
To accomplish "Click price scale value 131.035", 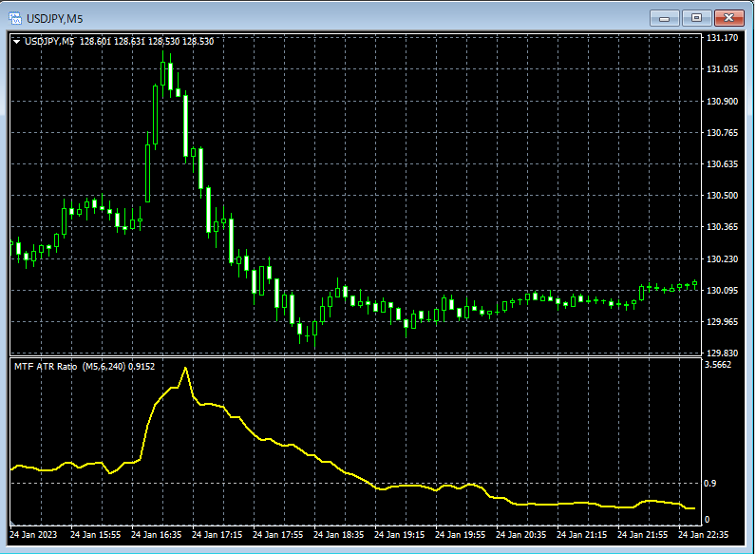I will pos(722,69).
